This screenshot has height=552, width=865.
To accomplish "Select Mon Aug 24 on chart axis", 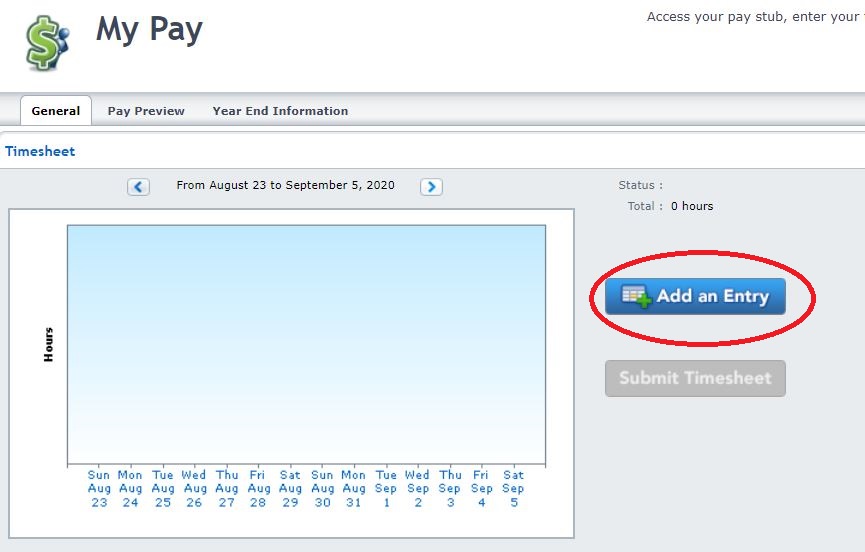I will coord(130,489).
